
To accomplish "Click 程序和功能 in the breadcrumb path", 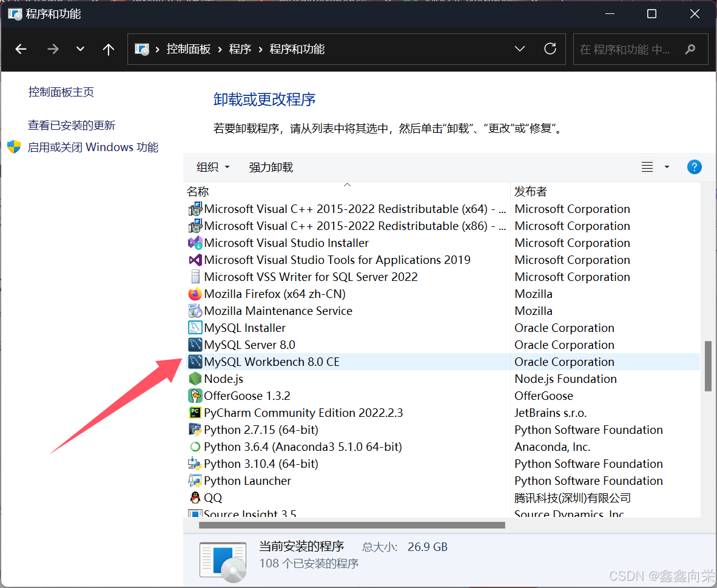I will click(x=297, y=49).
